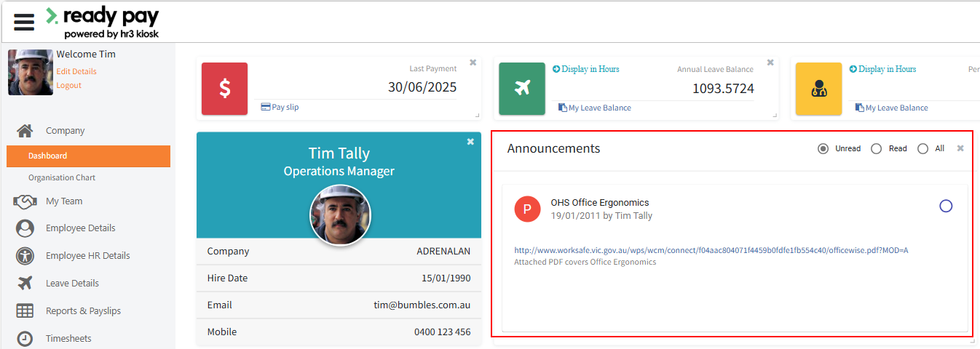Click the green airplane annual leave icon
Viewport: 980px width, 349px height.
(521, 89)
